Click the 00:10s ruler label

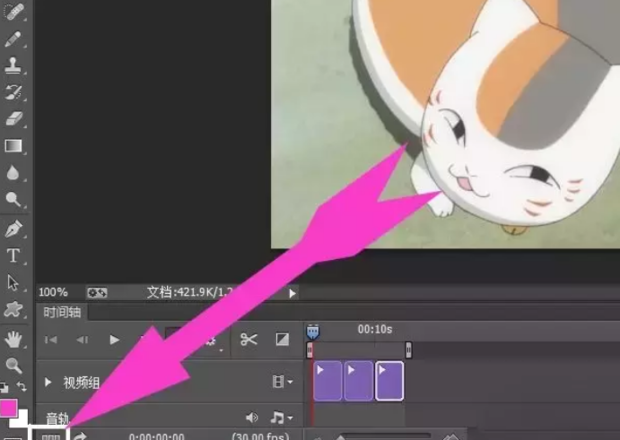pyautogui.click(x=375, y=329)
